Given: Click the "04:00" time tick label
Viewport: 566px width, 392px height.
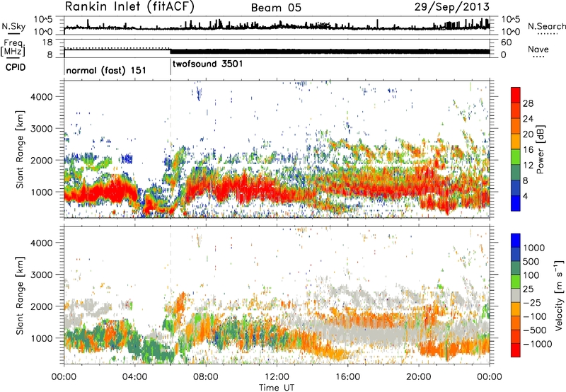Looking at the screenshot, I should pyautogui.click(x=134, y=377).
